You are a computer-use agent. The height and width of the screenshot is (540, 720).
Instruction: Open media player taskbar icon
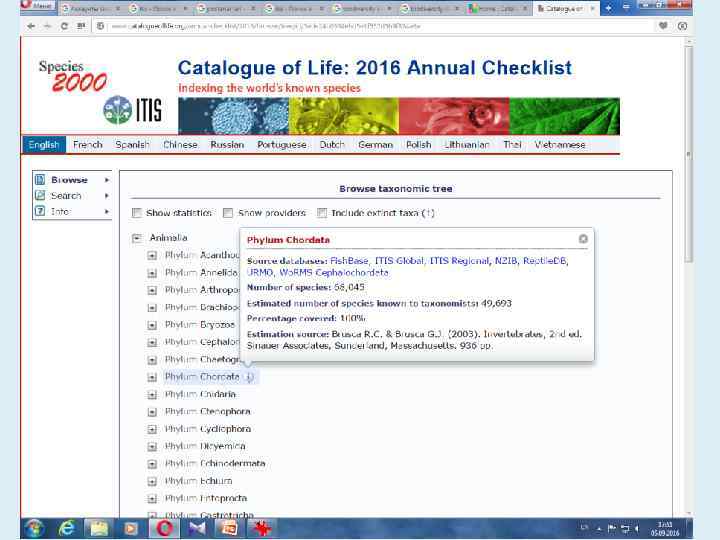click(x=131, y=529)
